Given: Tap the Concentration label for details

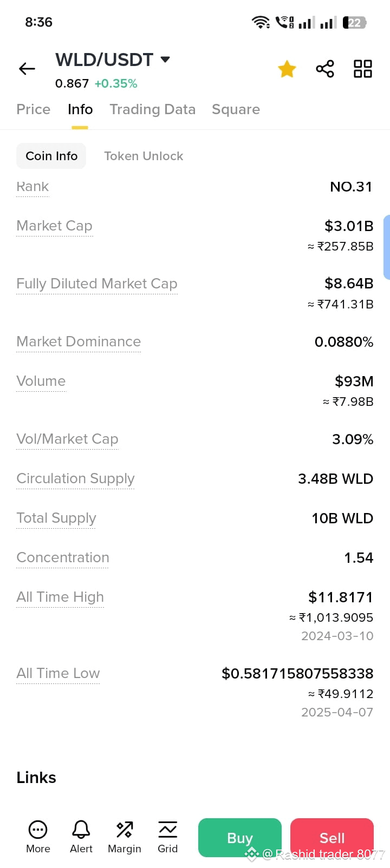Looking at the screenshot, I should (x=63, y=557).
